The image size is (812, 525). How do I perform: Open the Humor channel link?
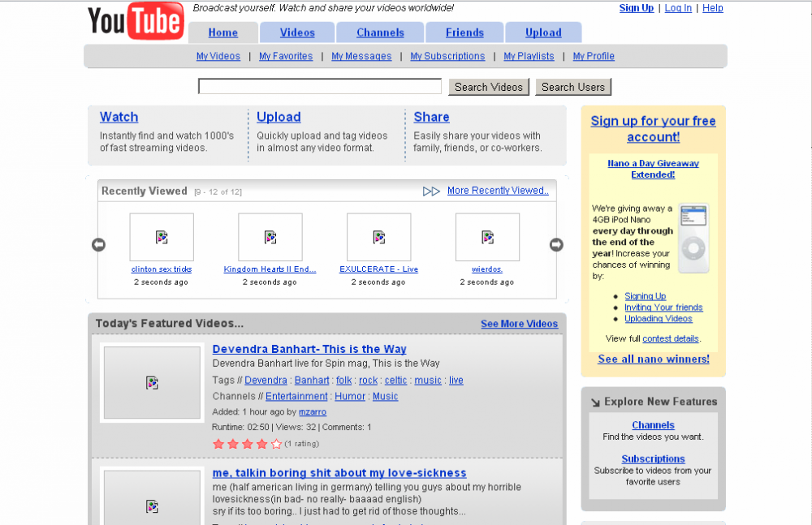tap(350, 396)
